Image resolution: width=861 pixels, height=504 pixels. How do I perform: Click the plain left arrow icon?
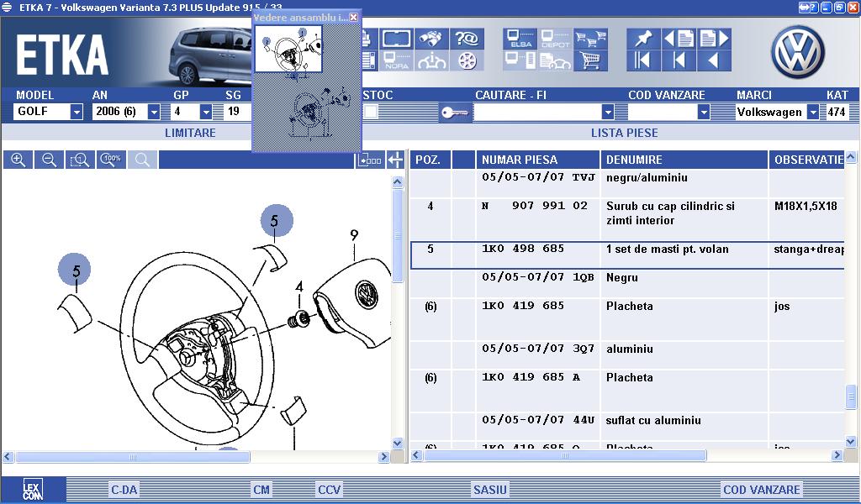coord(714,60)
